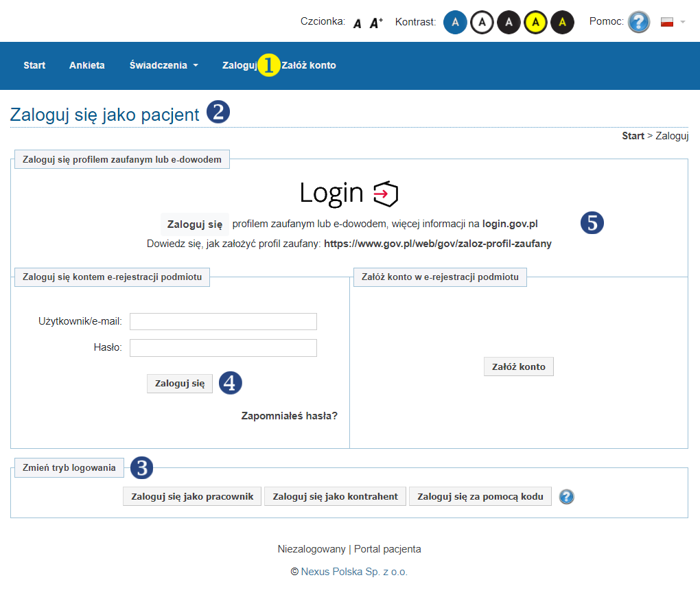The image size is (700, 593).
Task: Open the Polish flag language dropdown
Action: coord(673,22)
